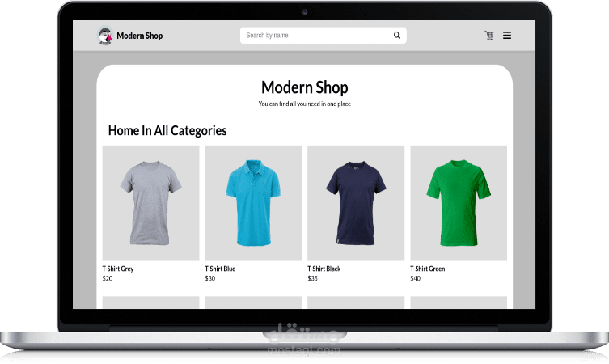
Task: Open the T-Shirt Grey product image
Action: click(x=150, y=203)
